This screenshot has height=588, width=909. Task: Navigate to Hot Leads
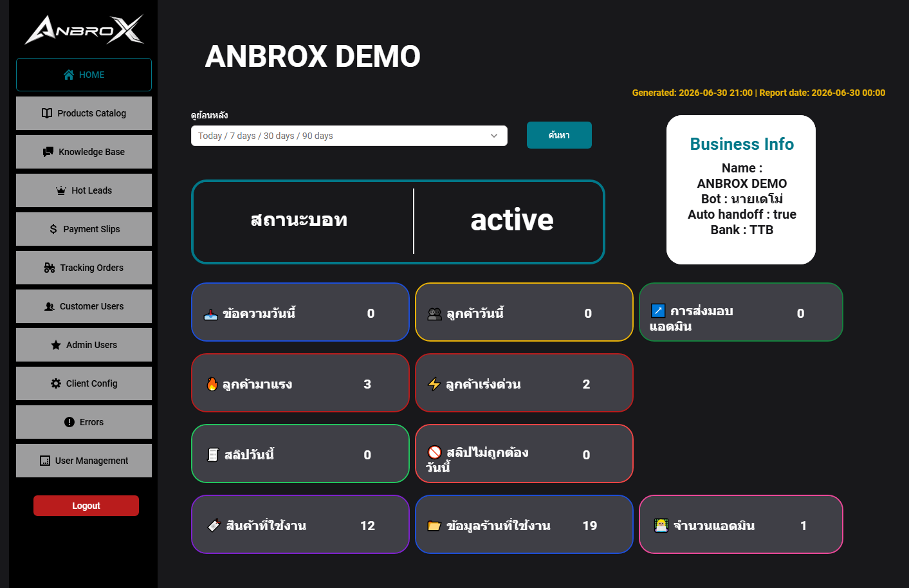[84, 190]
